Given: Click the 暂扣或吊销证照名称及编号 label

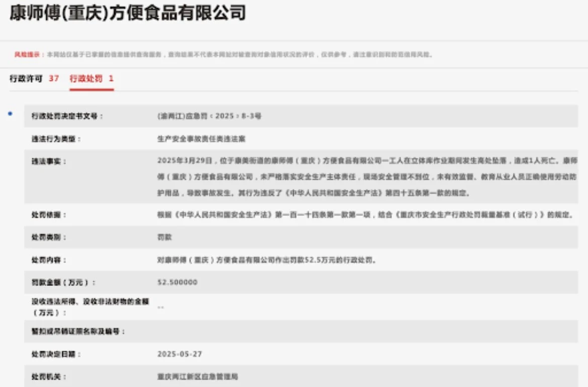Looking at the screenshot, I should [x=78, y=332].
